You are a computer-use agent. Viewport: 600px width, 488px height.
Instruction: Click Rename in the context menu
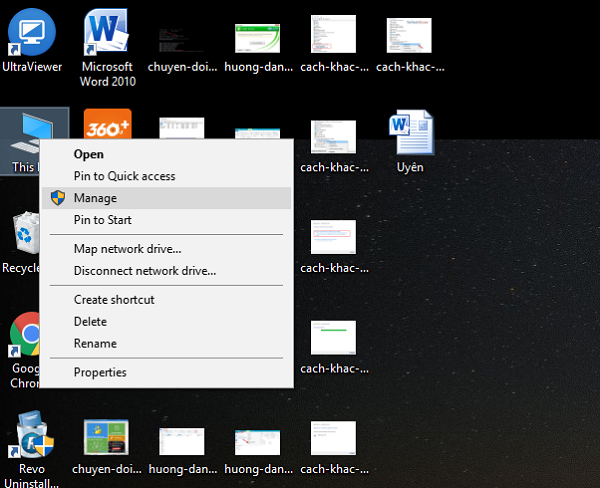[95, 344]
